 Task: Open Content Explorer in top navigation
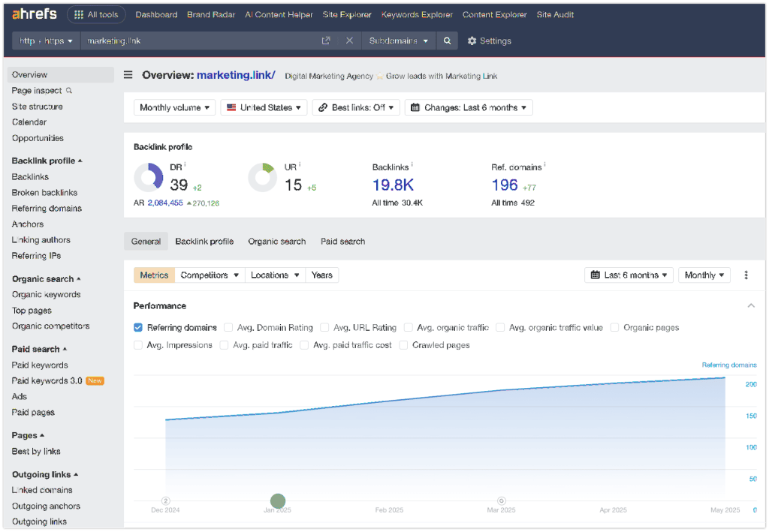tap(494, 15)
